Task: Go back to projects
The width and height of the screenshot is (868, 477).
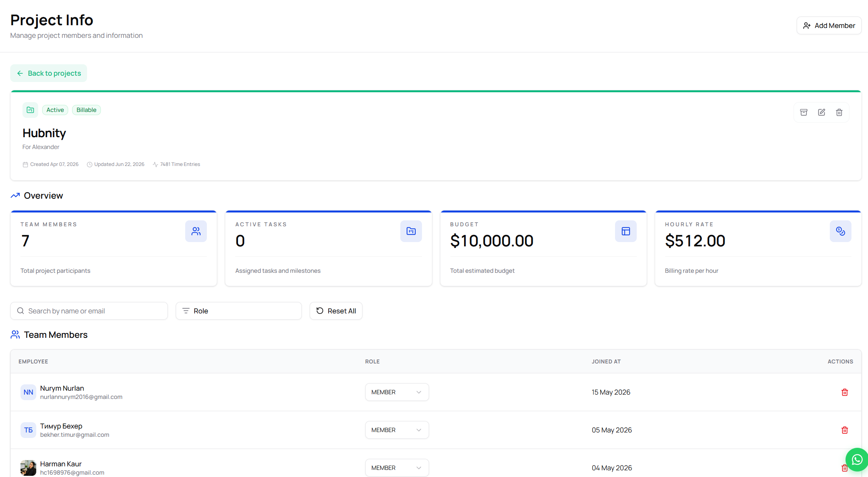Action: click(x=48, y=73)
